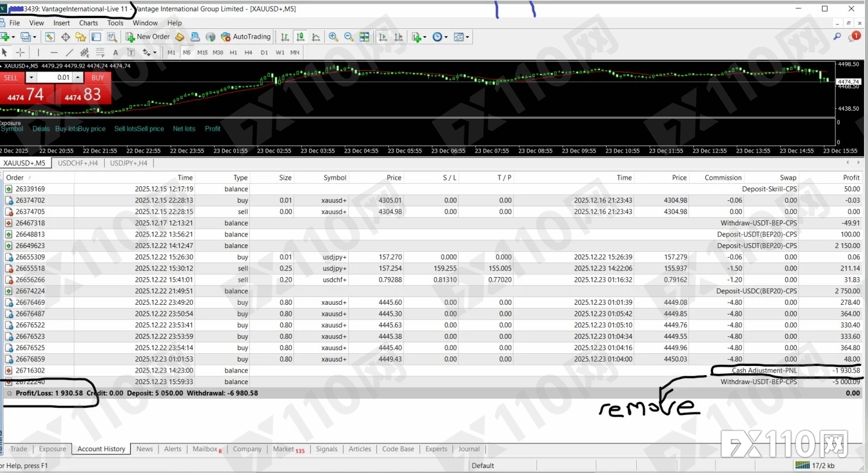Open a New Order window
Screen dimensions: 868x473
pyautogui.click(x=148, y=37)
